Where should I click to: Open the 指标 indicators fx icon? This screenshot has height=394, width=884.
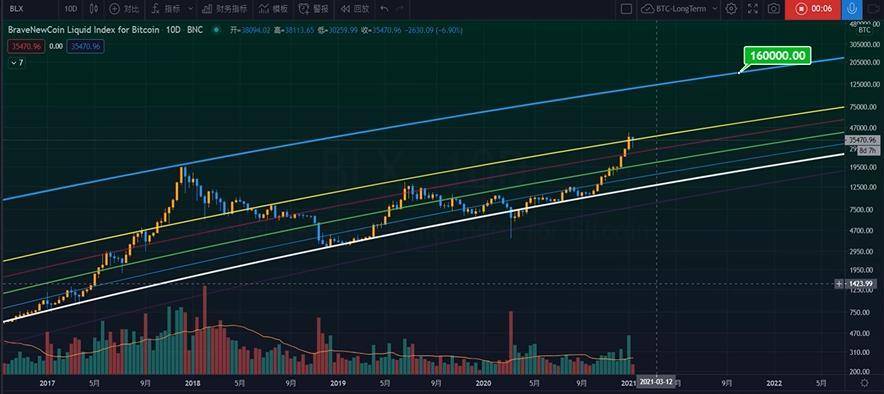[x=156, y=8]
